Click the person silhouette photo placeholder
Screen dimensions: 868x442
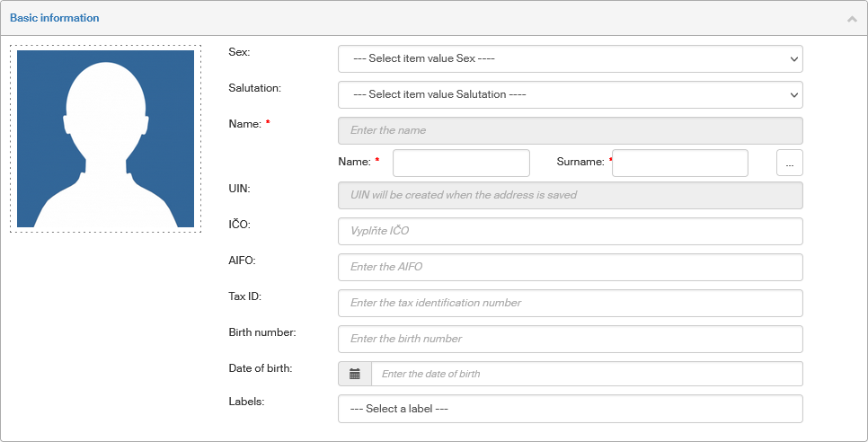coord(105,138)
